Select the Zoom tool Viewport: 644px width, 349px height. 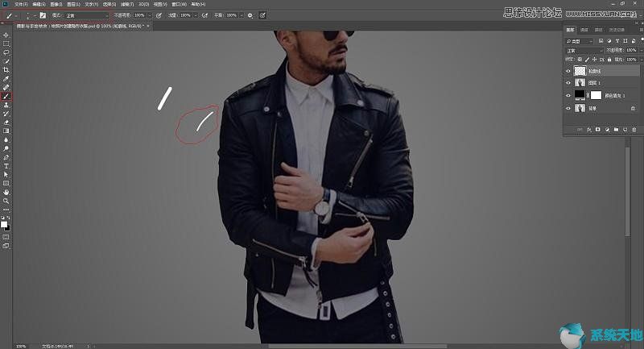tap(6, 201)
